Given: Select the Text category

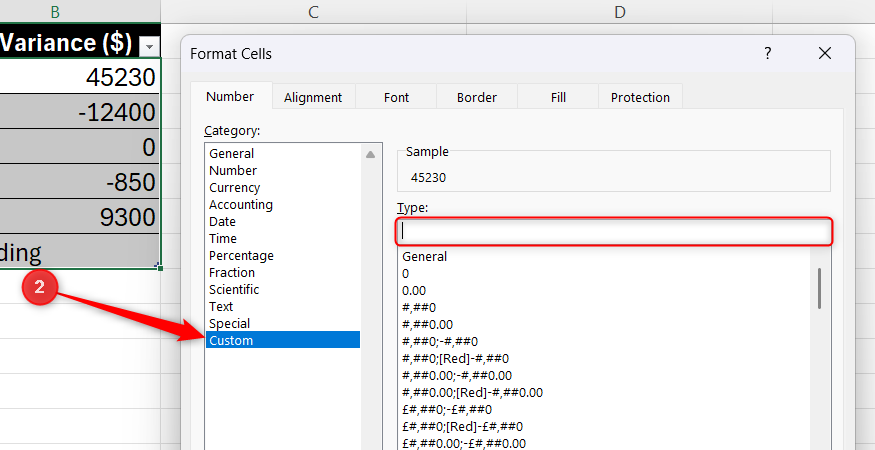Looking at the screenshot, I should pyautogui.click(x=282, y=307).
